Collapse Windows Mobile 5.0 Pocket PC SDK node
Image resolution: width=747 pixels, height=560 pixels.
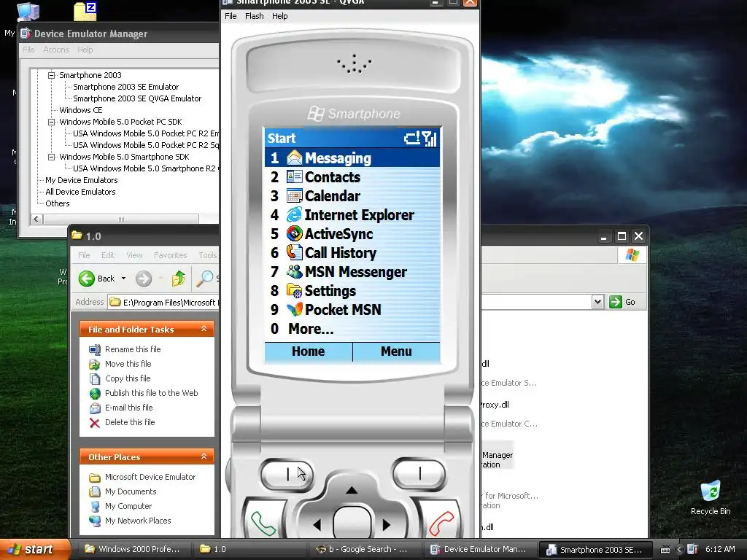pyautogui.click(x=52, y=122)
